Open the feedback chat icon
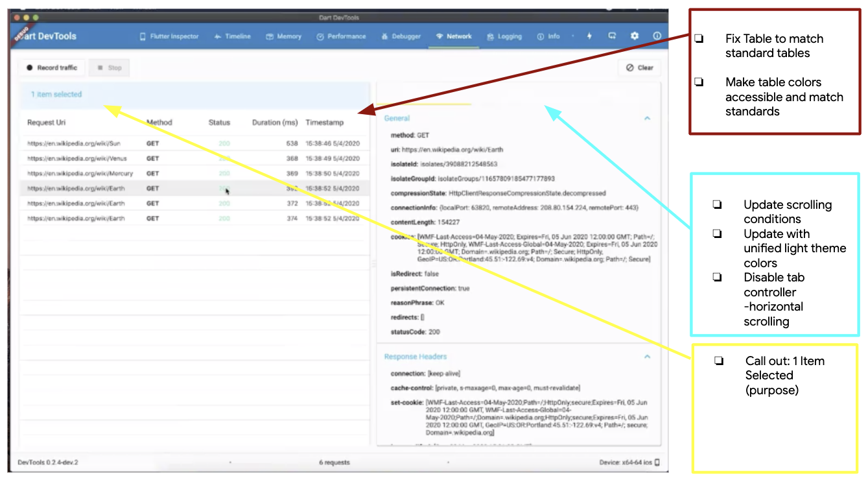Viewport: 868px width, 487px height. point(611,36)
